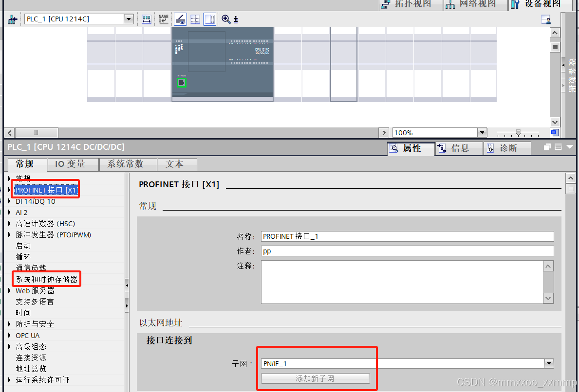Image resolution: width=579 pixels, height=392 pixels.
Task: Expand the 设备数据 side panel arrow
Action: (x=563, y=65)
